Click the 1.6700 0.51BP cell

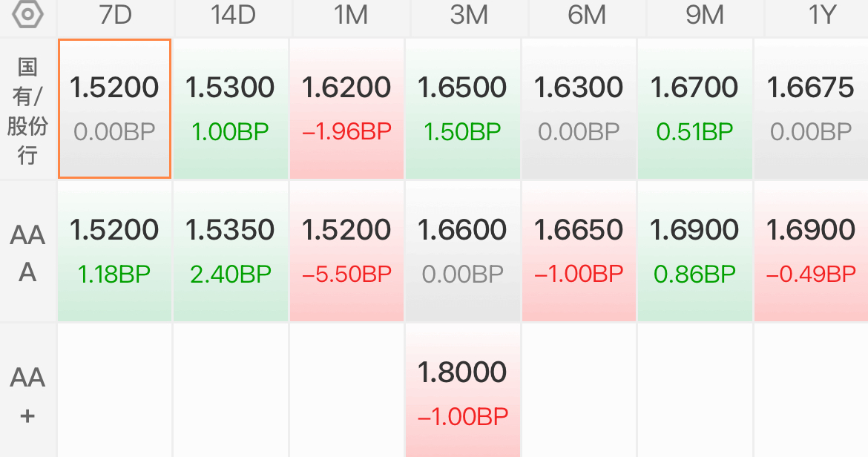click(x=694, y=109)
